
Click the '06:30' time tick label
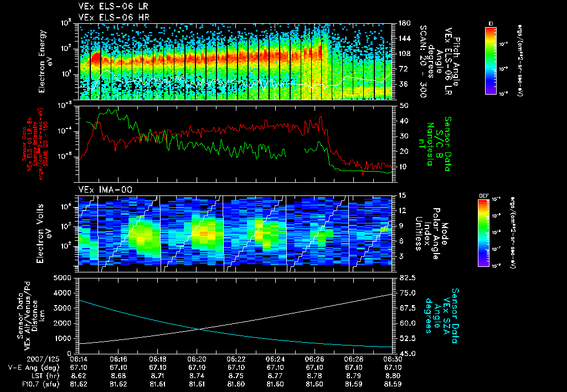[393, 360]
